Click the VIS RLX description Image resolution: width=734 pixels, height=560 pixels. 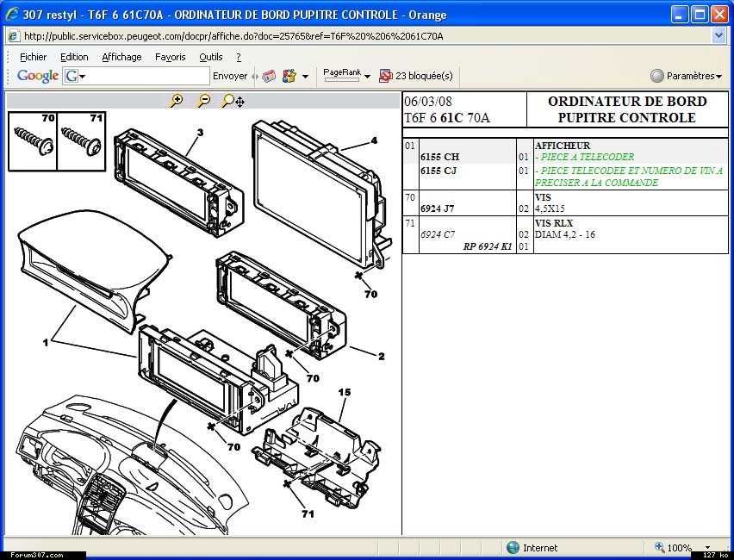coord(554,223)
